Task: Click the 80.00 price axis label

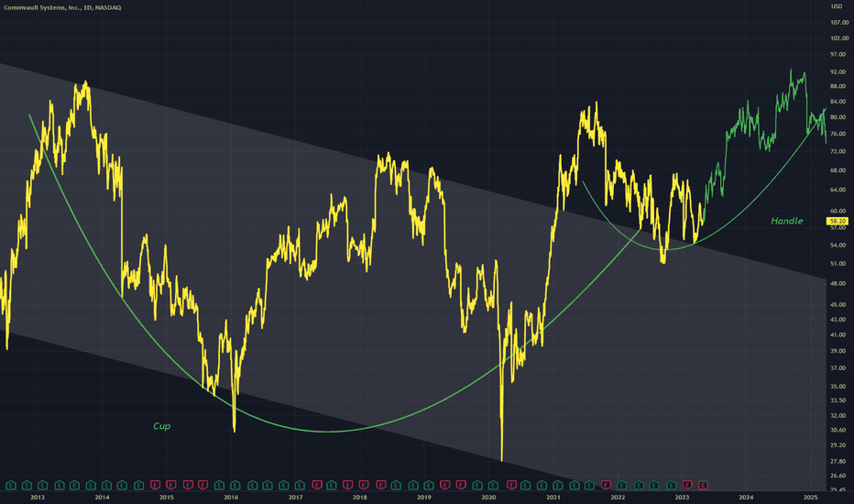Action: (839, 117)
